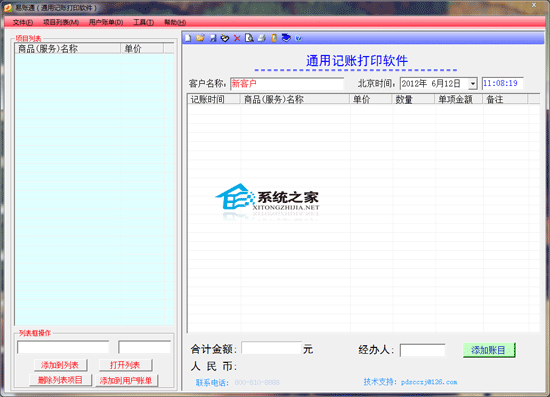Click the print preview magnifier icon
Viewport: 550px width, 397px height.
pos(249,38)
